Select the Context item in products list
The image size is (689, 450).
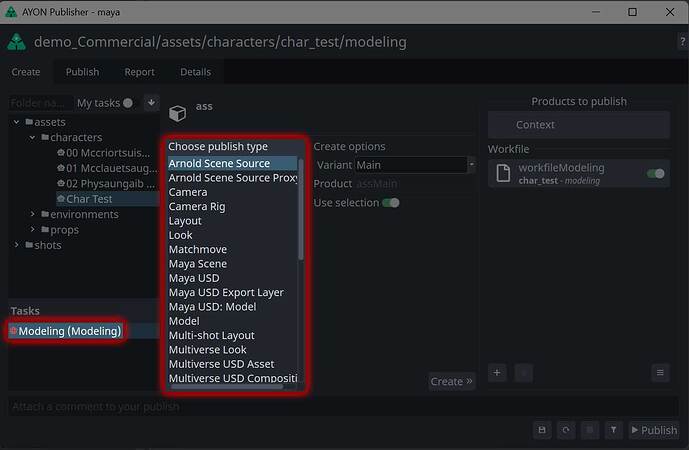579,125
